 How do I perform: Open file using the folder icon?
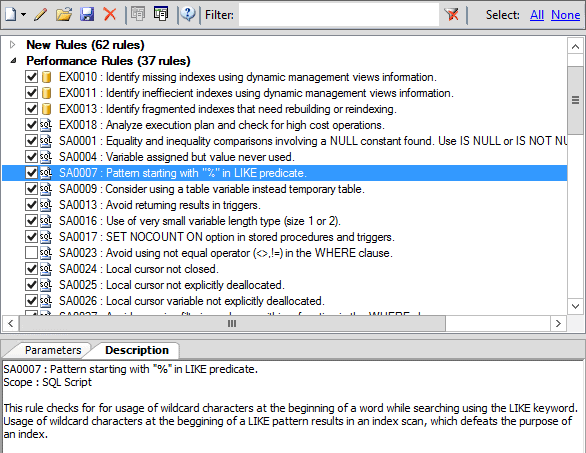(x=64, y=15)
